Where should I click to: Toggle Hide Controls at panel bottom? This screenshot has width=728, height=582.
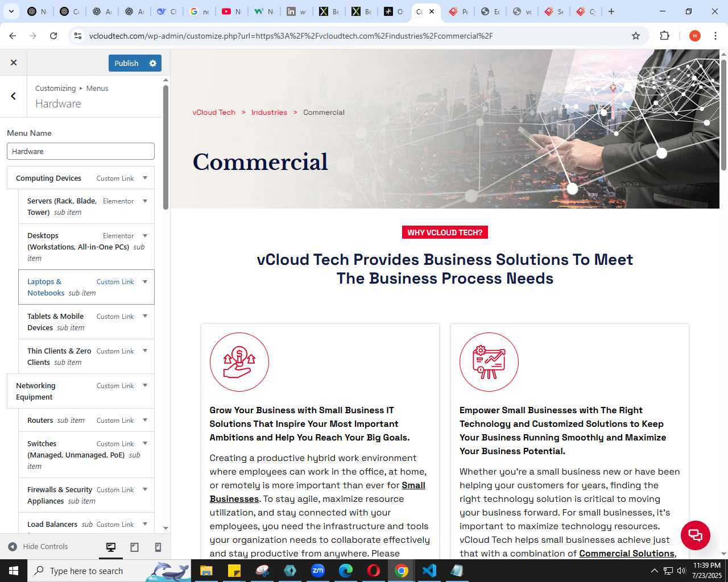click(x=38, y=547)
